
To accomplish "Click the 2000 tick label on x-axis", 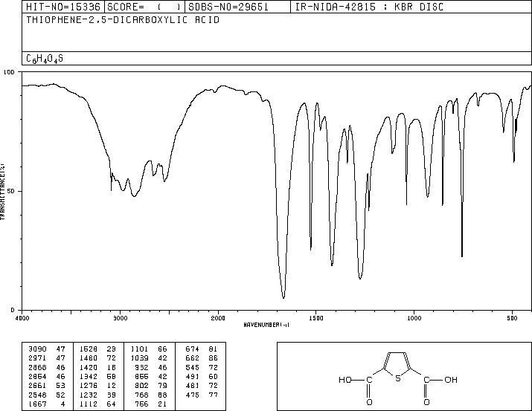I will [x=218, y=318].
